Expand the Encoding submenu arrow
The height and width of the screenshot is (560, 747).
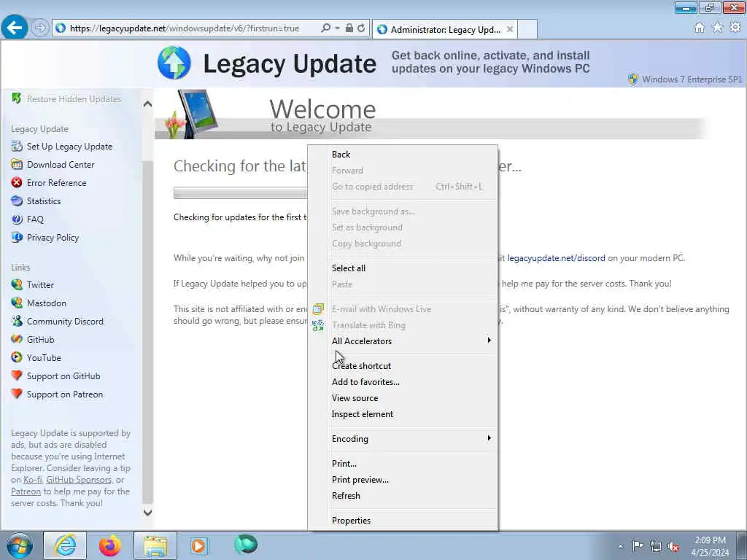[489, 437]
